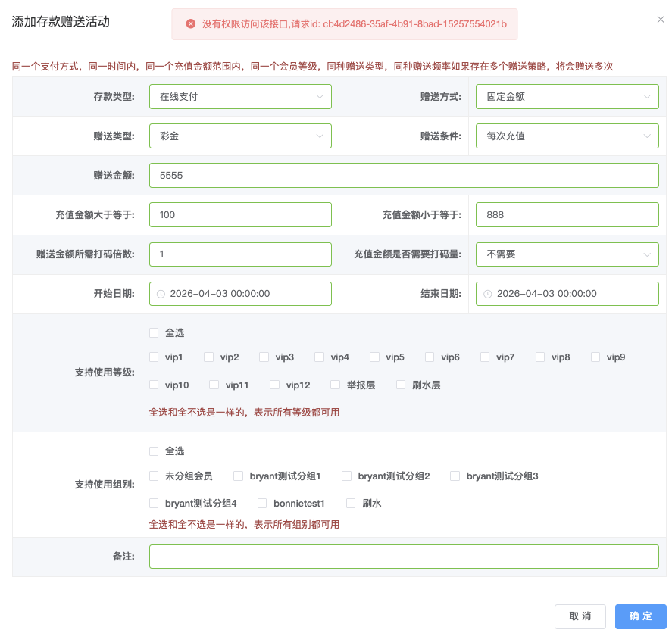The height and width of the screenshot is (630, 672).
Task: Check the 全选 box for 支持使用等级
Action: (x=155, y=333)
